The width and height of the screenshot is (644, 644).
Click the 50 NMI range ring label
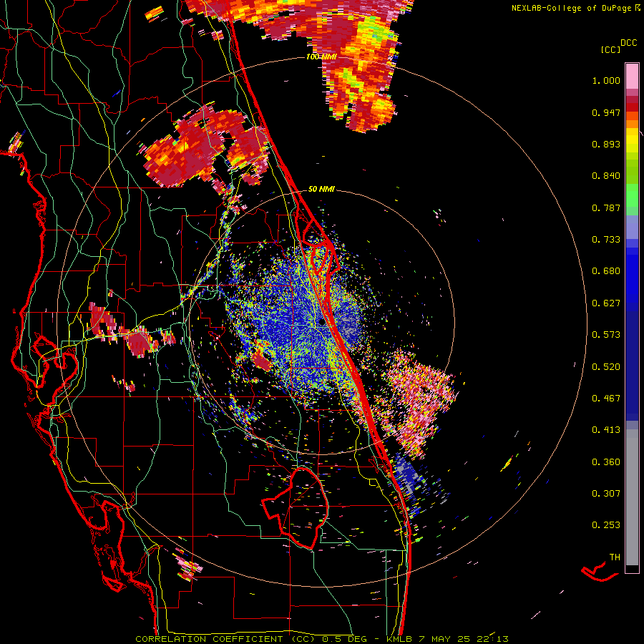click(x=321, y=190)
